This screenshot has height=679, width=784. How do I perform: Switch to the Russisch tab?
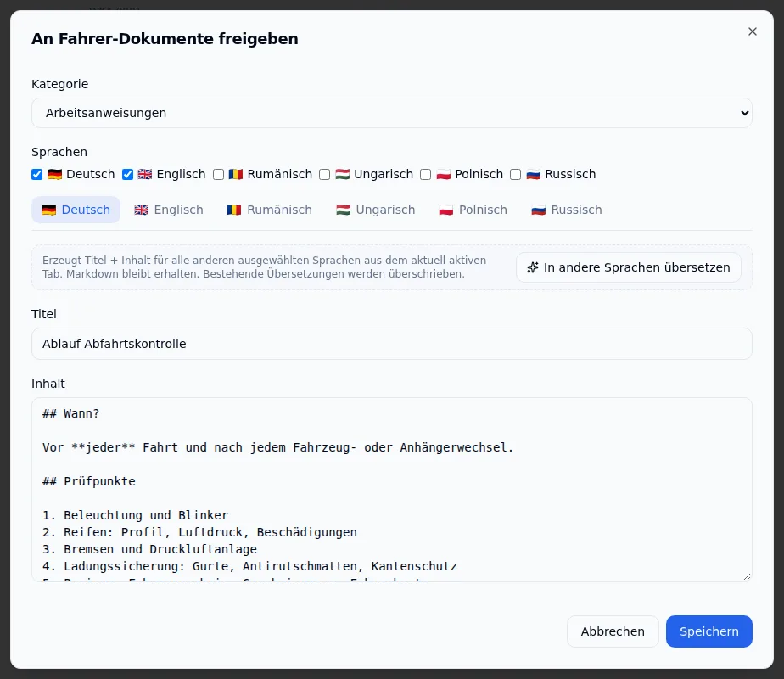567,210
